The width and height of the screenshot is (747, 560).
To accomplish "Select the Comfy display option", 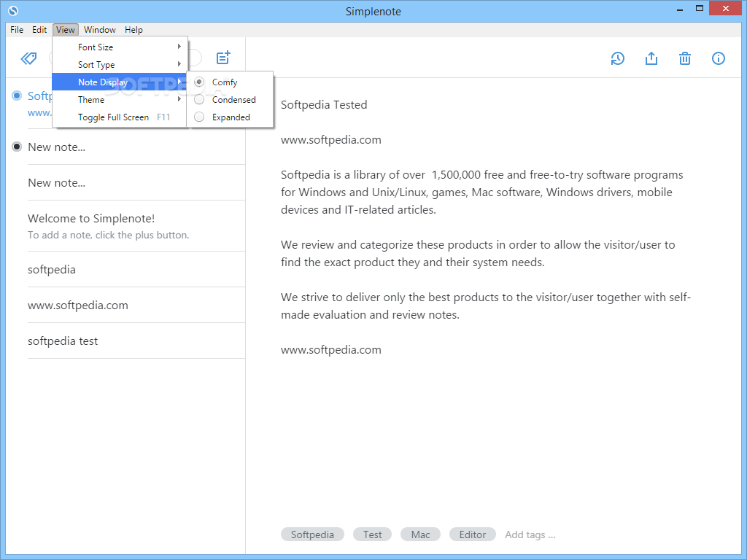I will (230, 82).
